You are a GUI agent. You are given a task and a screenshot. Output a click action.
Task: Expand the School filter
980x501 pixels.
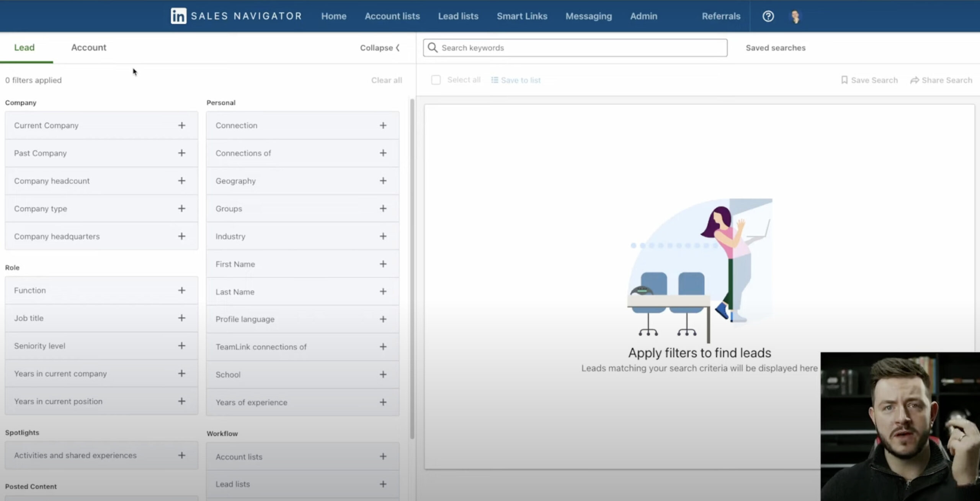(302, 374)
